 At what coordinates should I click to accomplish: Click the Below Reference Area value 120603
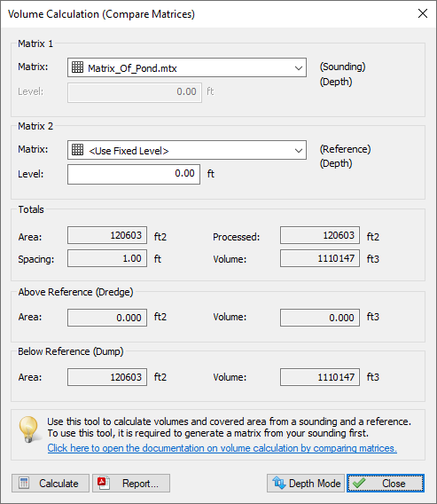(x=107, y=377)
